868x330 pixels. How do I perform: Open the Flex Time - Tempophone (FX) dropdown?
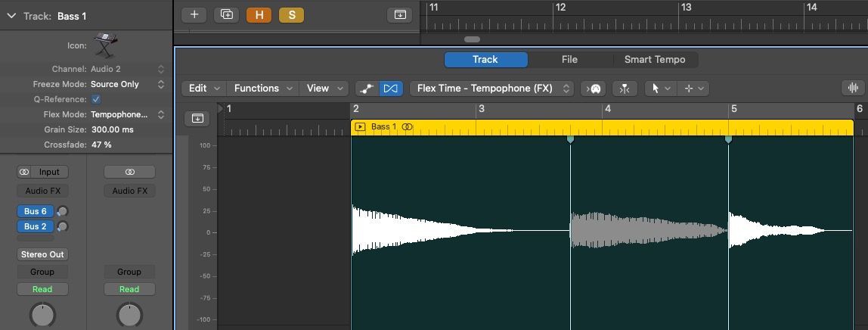[491, 89]
